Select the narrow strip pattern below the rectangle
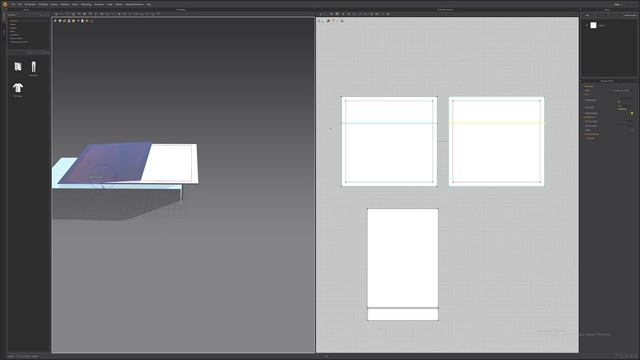The width and height of the screenshot is (640, 360). tap(403, 314)
